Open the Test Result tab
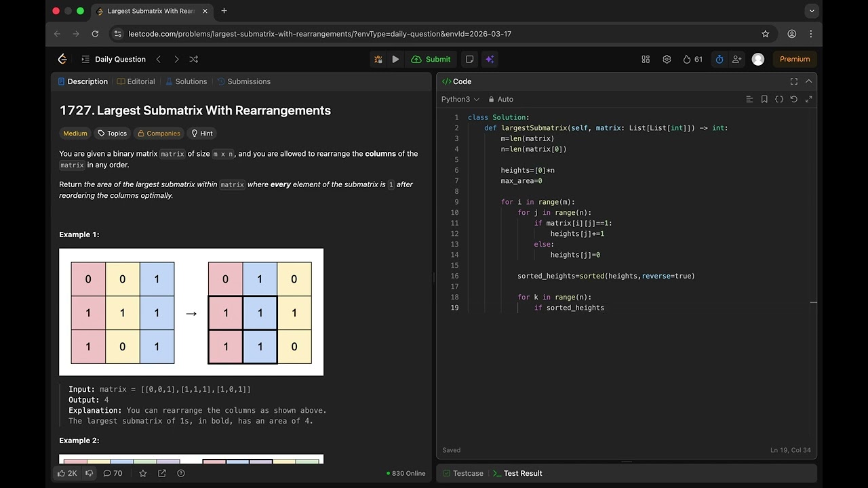Image resolution: width=868 pixels, height=488 pixels. coord(517,473)
